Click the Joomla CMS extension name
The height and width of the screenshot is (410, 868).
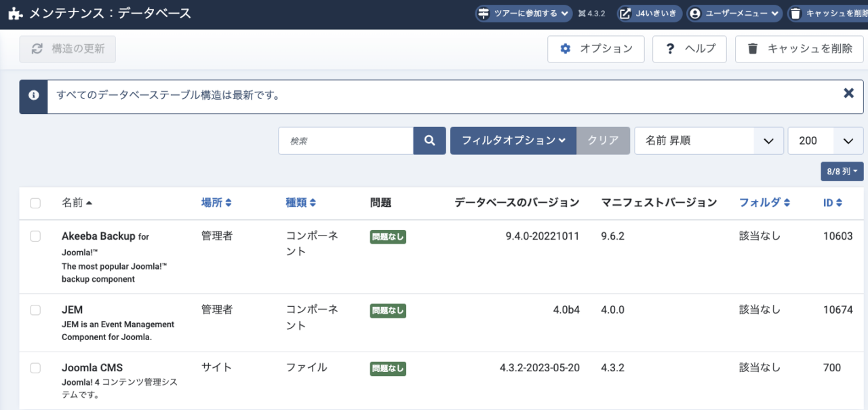click(x=92, y=368)
